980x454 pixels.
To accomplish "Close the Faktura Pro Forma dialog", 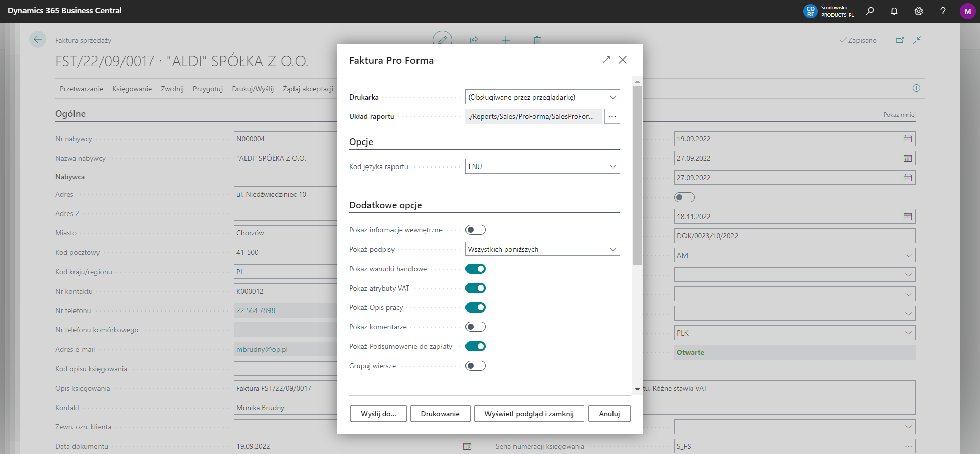I will point(623,60).
